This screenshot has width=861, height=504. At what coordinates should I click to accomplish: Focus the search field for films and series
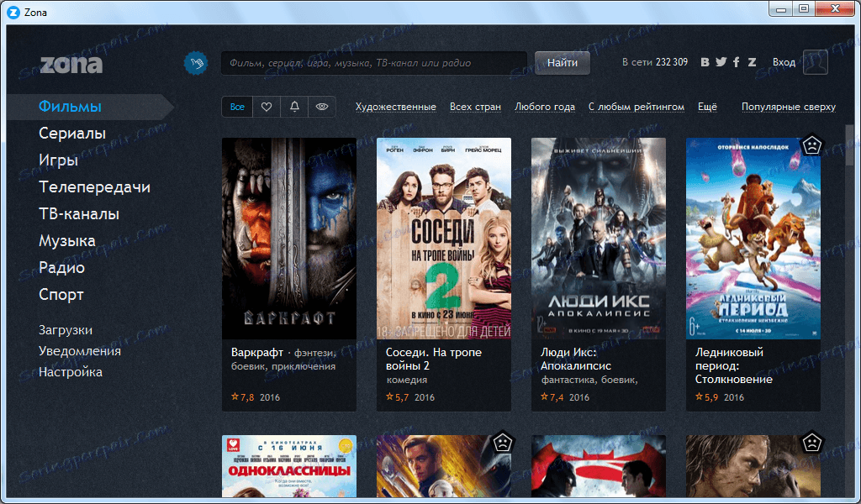click(x=374, y=63)
